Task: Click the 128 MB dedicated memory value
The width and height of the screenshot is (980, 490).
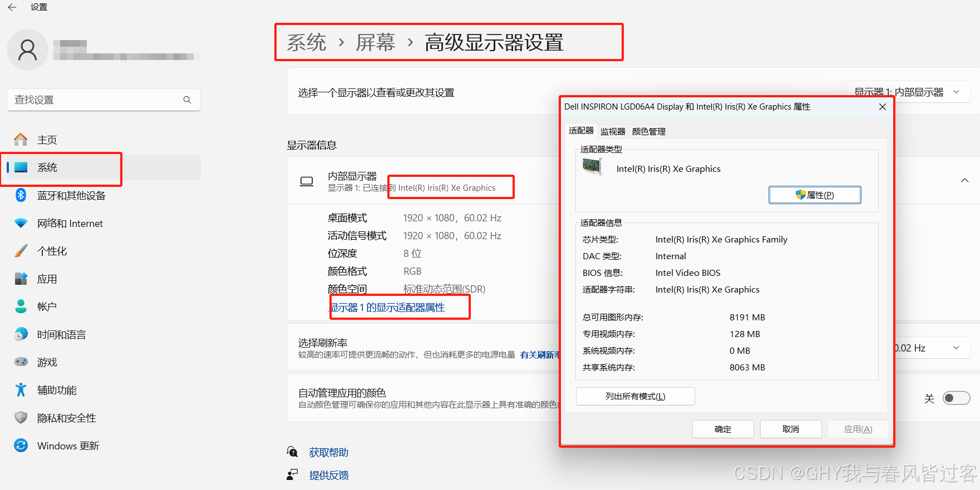Action: tap(745, 334)
